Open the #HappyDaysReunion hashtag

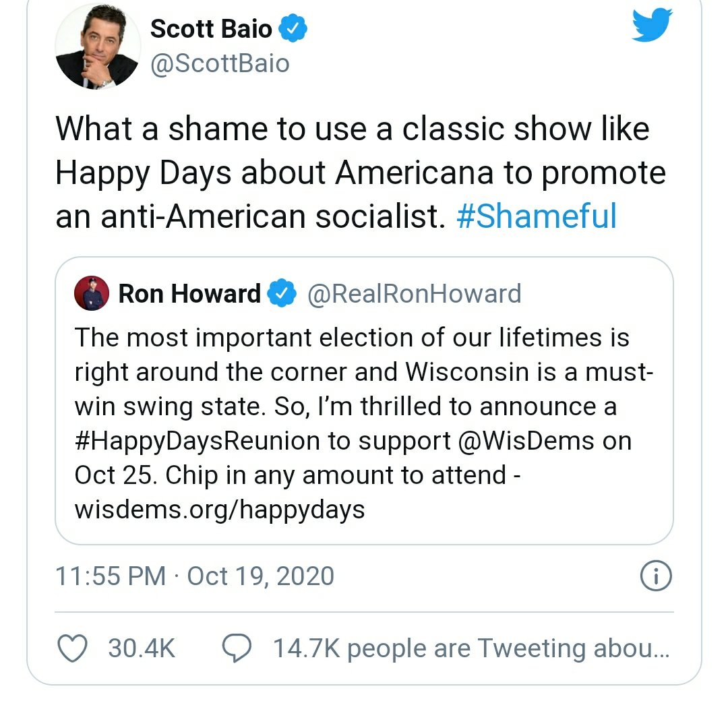197,440
